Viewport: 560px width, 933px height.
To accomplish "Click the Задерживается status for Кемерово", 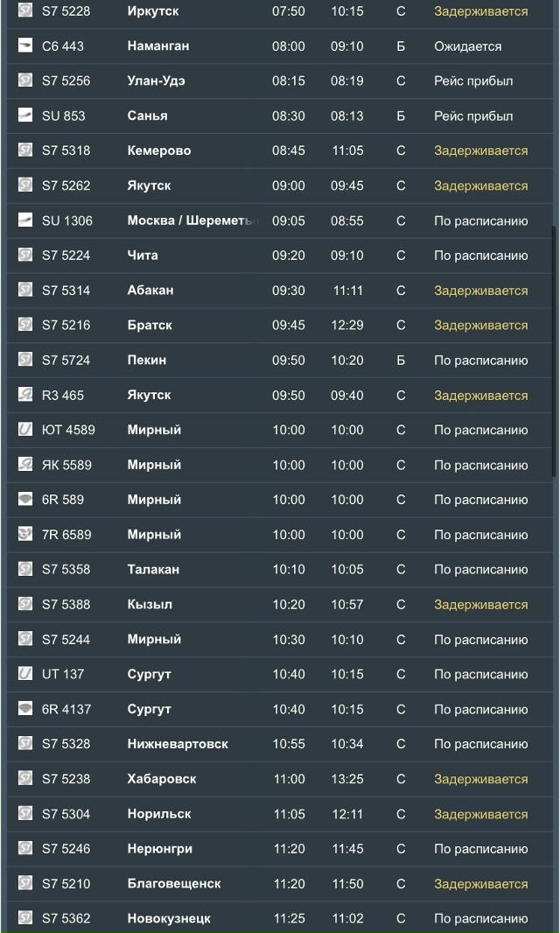I will pos(480,151).
